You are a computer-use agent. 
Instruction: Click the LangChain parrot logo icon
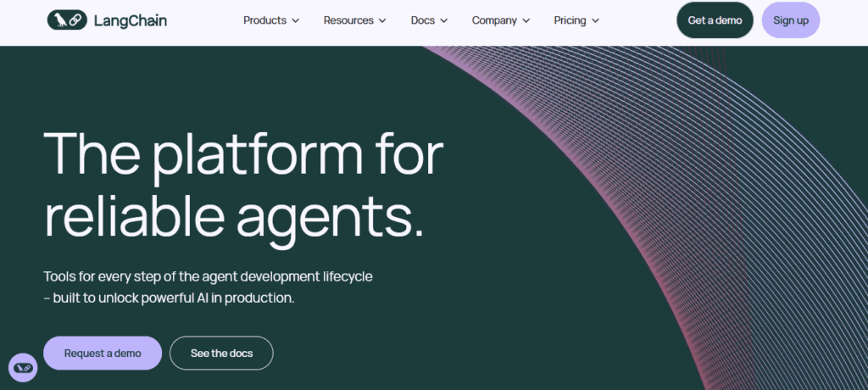click(66, 20)
